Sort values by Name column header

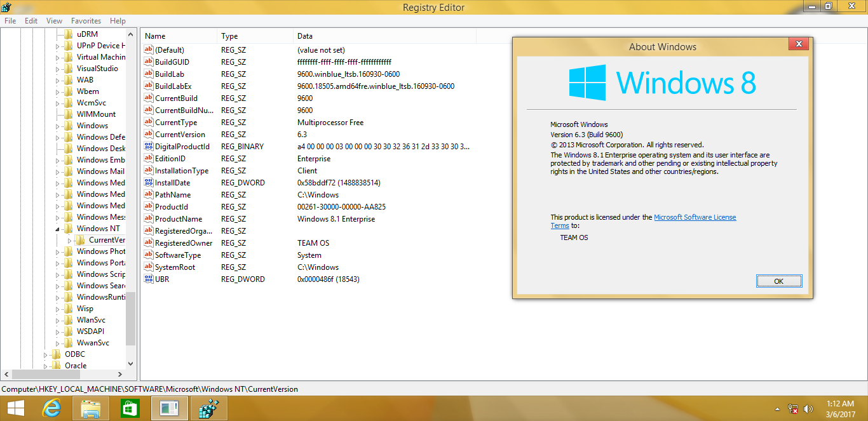click(179, 36)
